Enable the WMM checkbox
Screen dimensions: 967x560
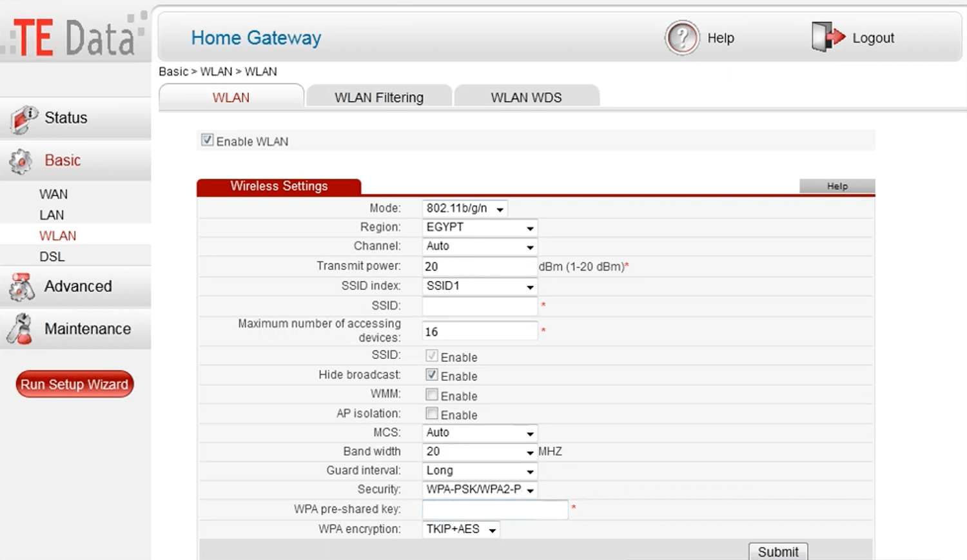[x=432, y=394]
